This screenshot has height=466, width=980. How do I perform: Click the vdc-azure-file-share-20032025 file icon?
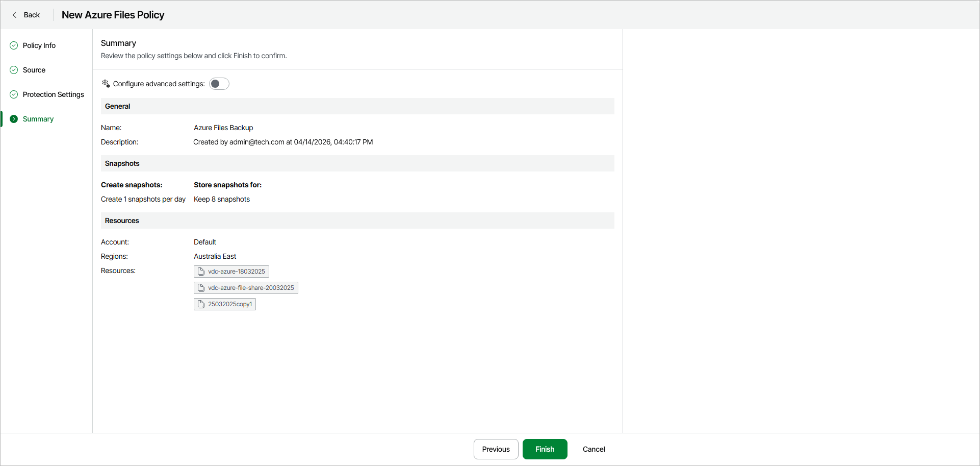201,288
